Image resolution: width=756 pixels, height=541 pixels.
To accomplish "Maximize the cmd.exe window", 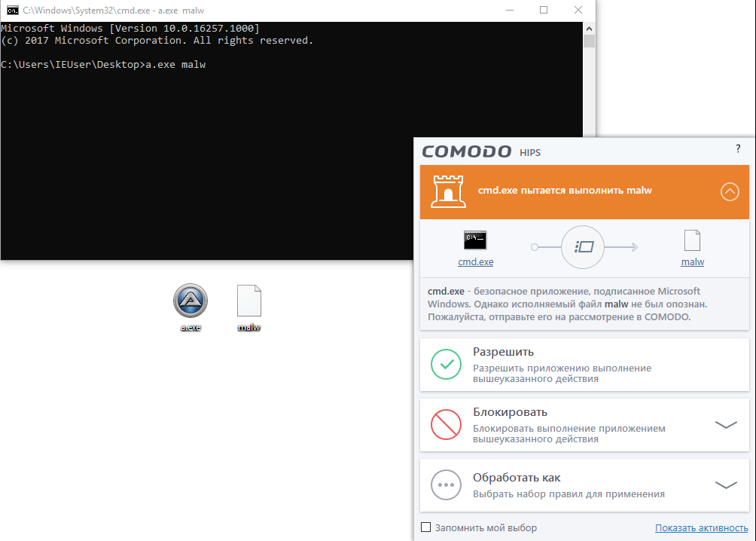I will (544, 10).
